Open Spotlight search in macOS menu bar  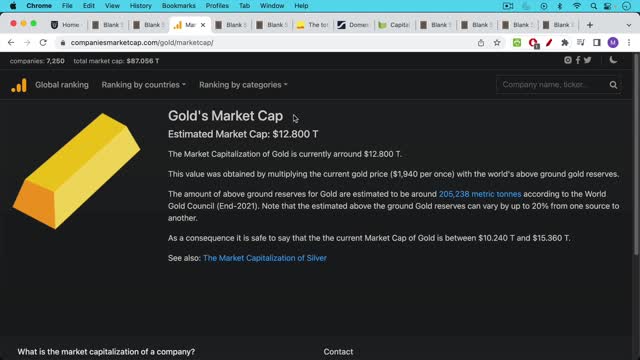click(593, 6)
